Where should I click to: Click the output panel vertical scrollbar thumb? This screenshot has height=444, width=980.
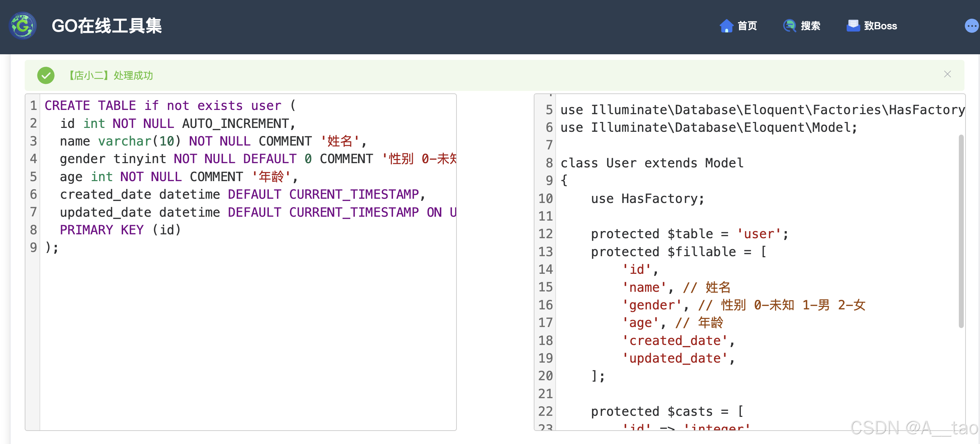coord(961,231)
